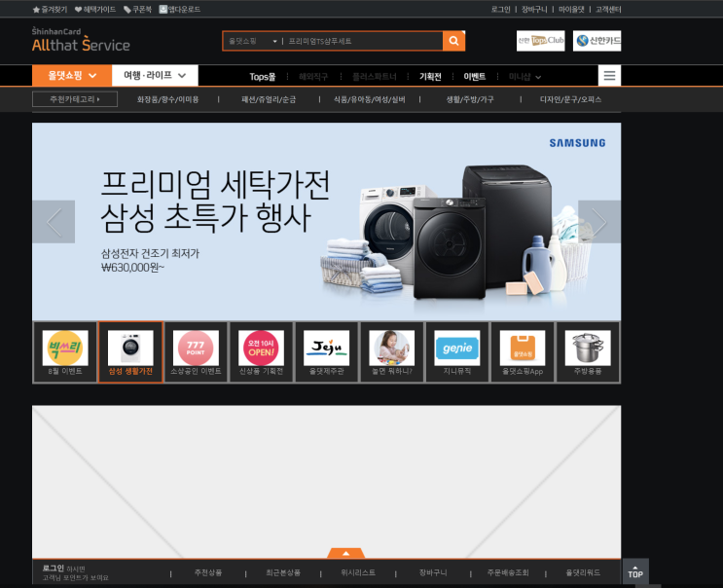The image size is (723, 588).
Task: Select the genie 지니뮤직 thumbnail
Action: point(457,352)
